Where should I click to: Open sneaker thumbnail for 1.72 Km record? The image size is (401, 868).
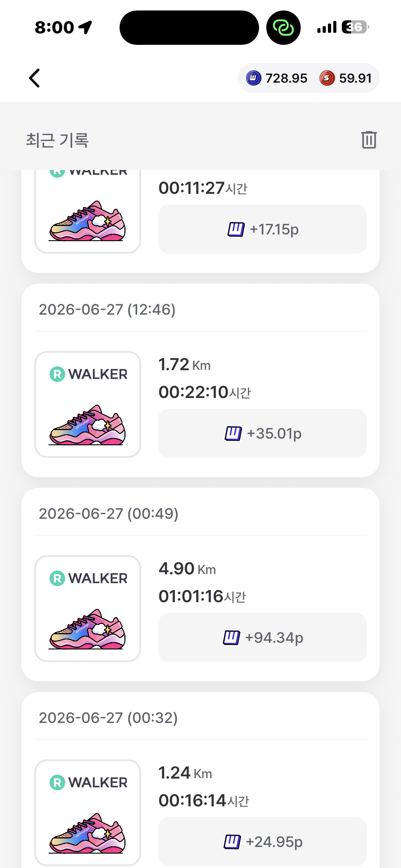point(88,404)
